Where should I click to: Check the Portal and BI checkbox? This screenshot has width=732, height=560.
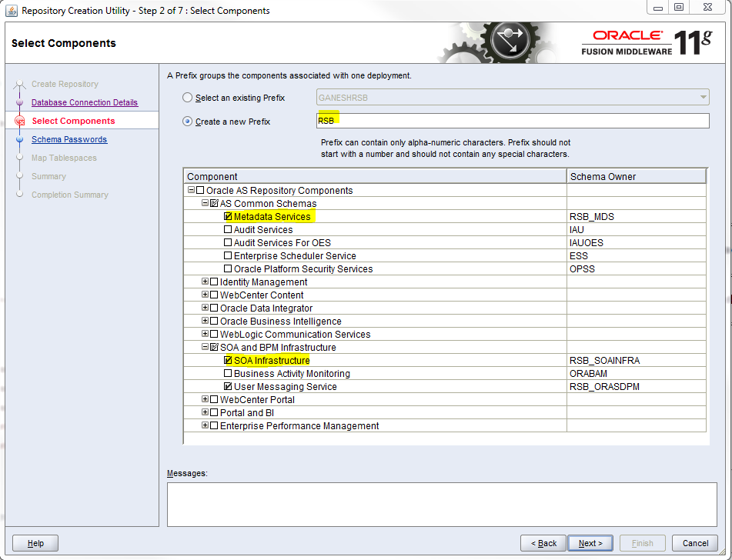coord(214,412)
